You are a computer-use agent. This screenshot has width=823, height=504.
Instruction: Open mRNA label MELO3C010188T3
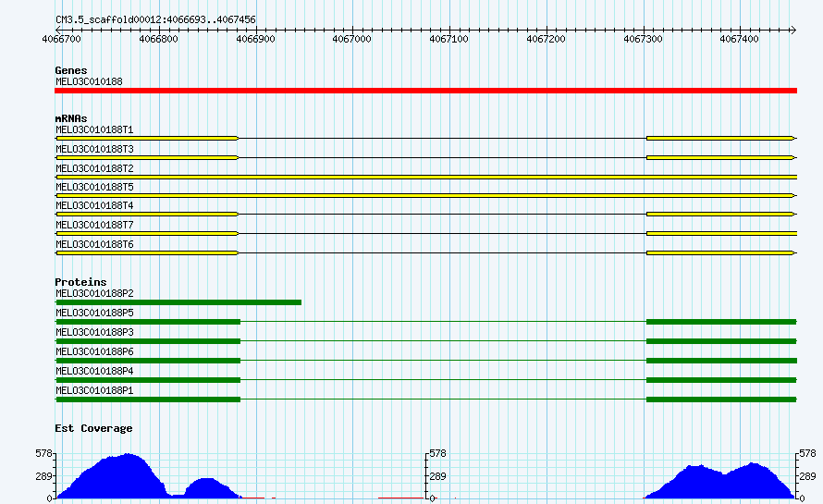[x=94, y=149]
